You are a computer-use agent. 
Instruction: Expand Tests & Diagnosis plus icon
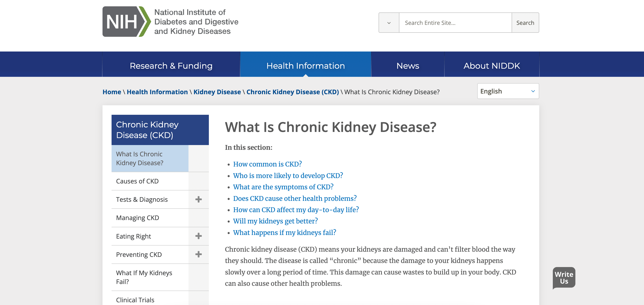point(198,199)
